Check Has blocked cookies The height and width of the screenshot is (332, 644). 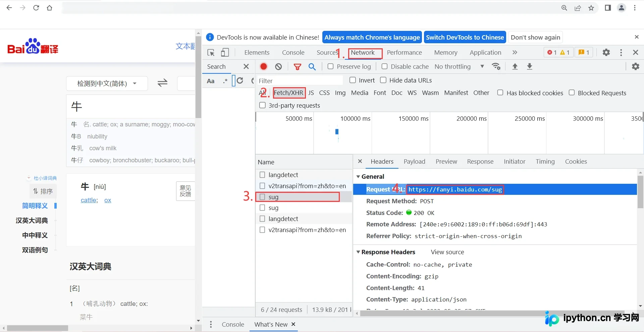(x=500, y=93)
